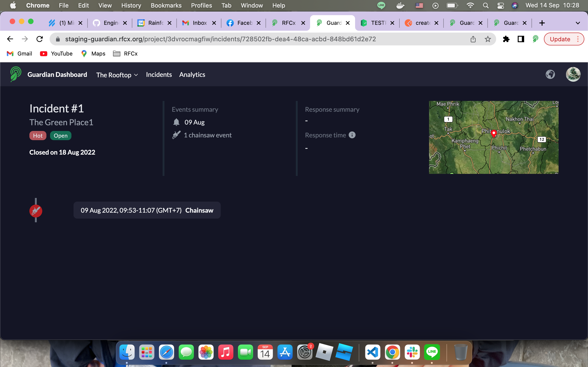Viewport: 588px width, 367px height.
Task: Open the chainsaw event entry 09 Aug 2022
Action: click(x=147, y=210)
